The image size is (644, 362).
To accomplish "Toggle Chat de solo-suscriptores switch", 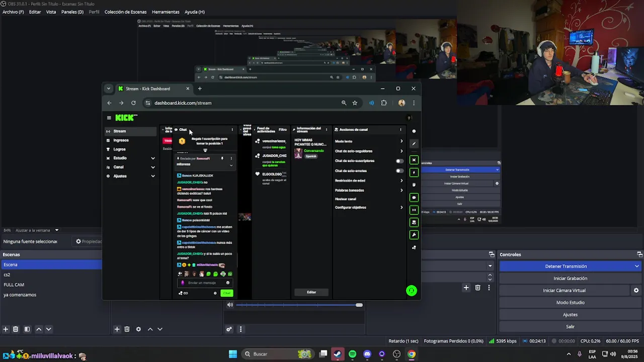I will [x=399, y=161].
